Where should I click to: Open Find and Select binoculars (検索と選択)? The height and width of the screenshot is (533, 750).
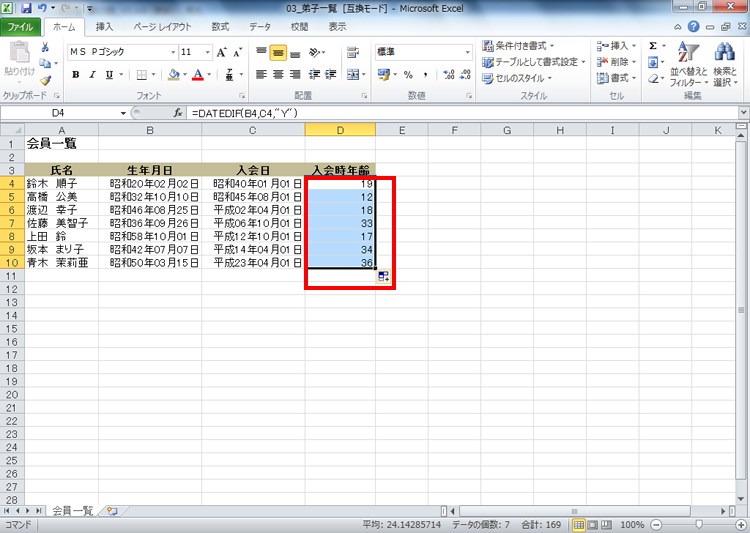[x=725, y=64]
